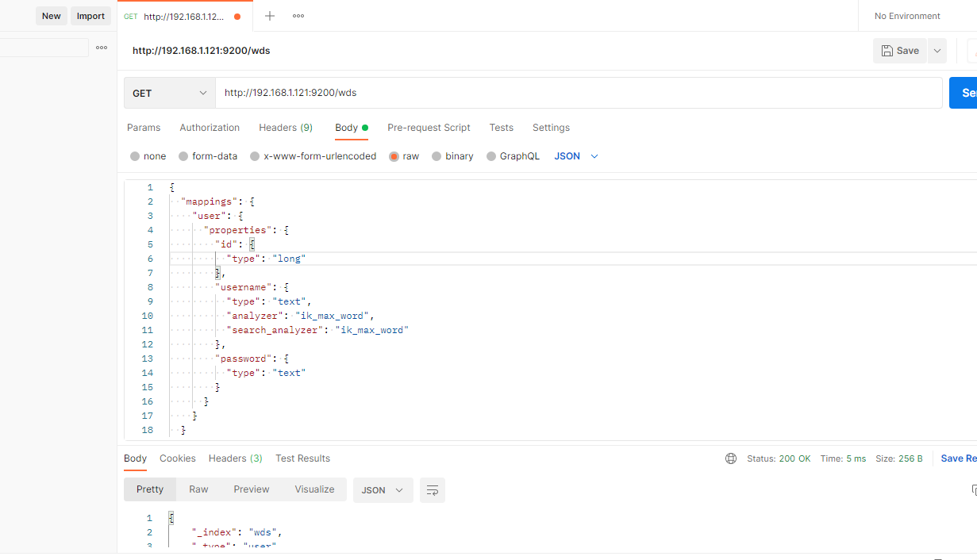Screen dimensions: 977x560
Task: Open No Environment selector
Action: click(x=907, y=16)
